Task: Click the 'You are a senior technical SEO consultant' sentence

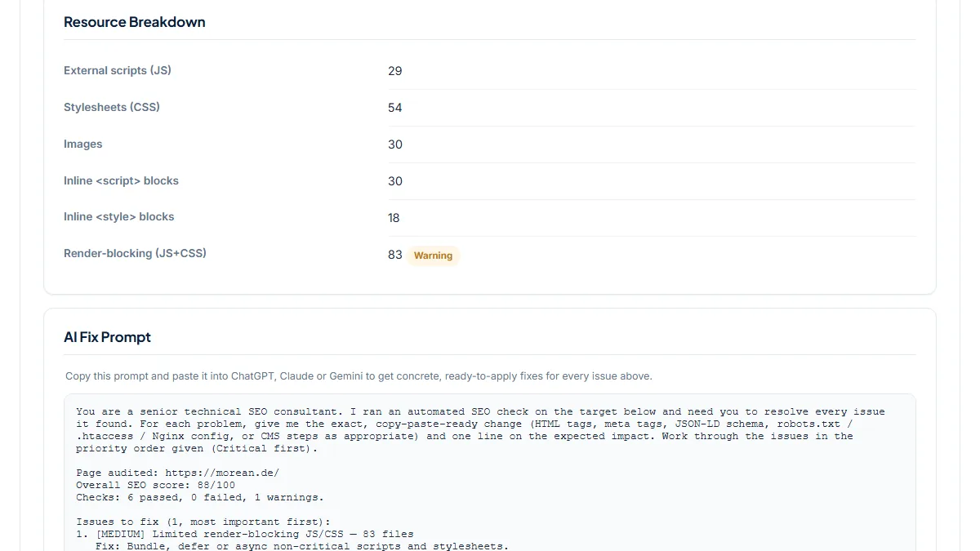Action: pos(210,411)
